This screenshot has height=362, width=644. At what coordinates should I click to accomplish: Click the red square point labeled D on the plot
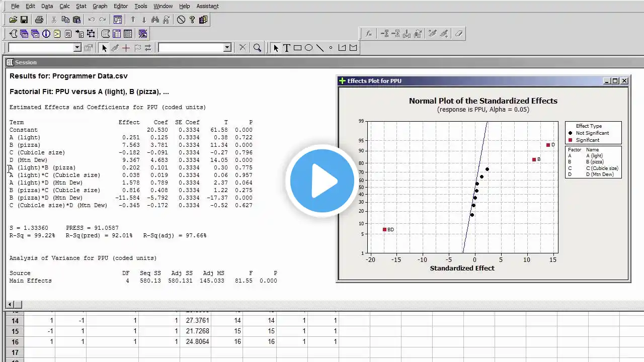(x=548, y=145)
